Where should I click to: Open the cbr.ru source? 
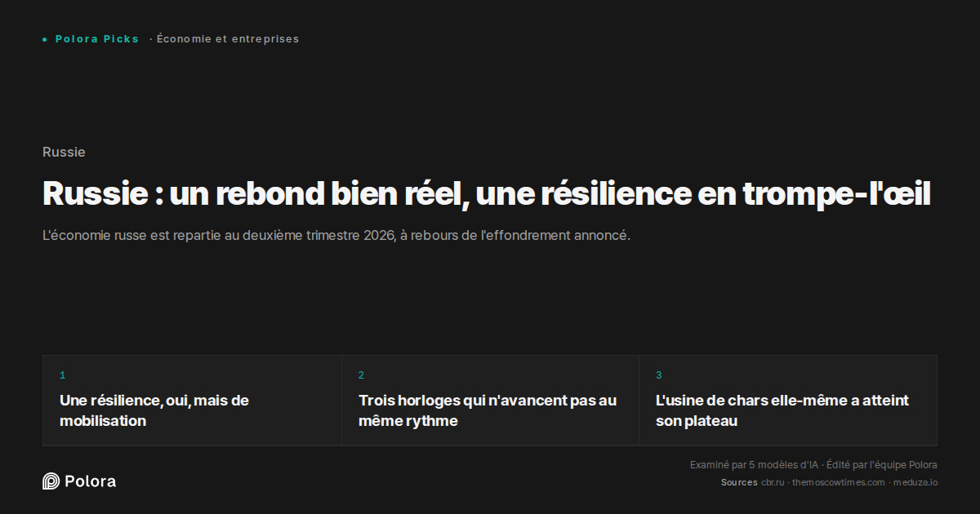[773, 482]
